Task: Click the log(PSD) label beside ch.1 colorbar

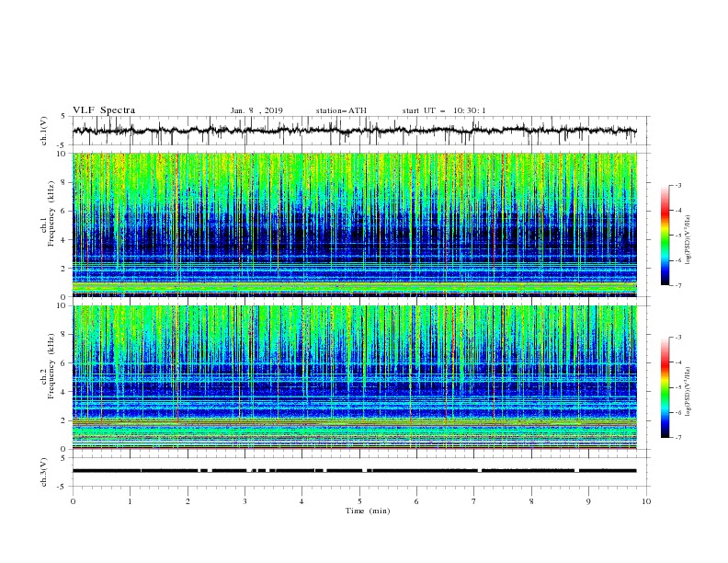Action: (x=688, y=240)
